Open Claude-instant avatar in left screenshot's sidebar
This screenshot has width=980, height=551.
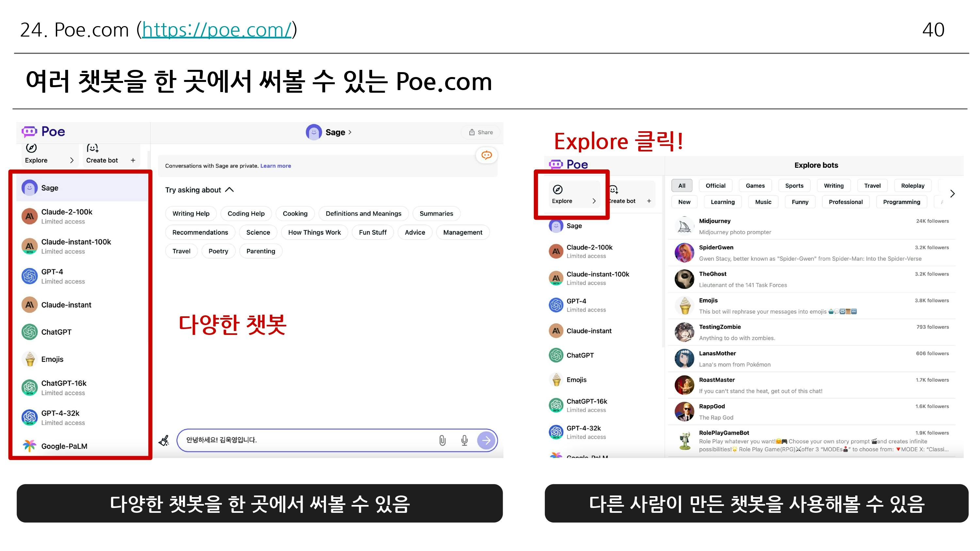[x=29, y=305]
